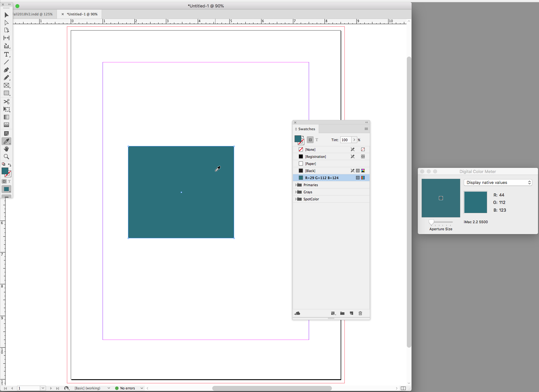Activate the Eyedropper tool
Image resolution: width=539 pixels, height=392 pixels.
point(6,141)
